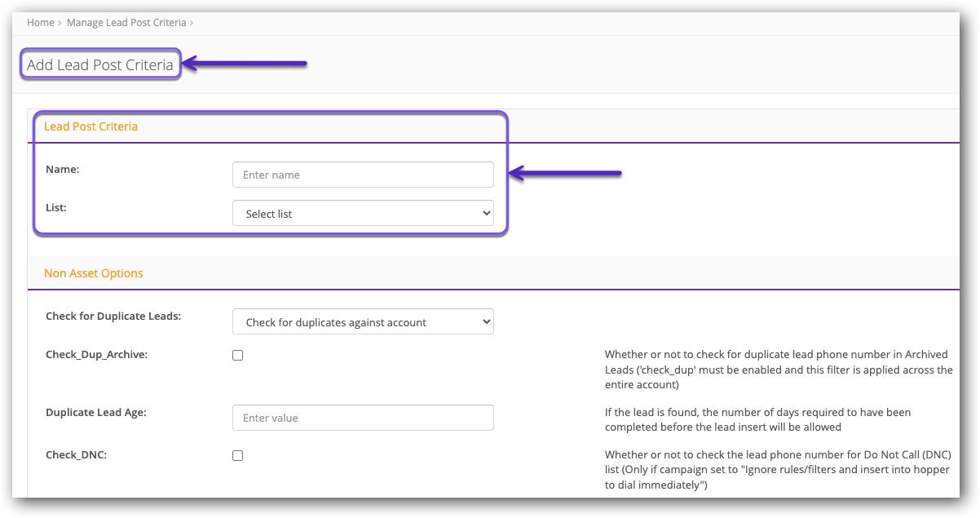Select the Lead Post Criteria section header
This screenshot has width=980, height=518.
[90, 126]
